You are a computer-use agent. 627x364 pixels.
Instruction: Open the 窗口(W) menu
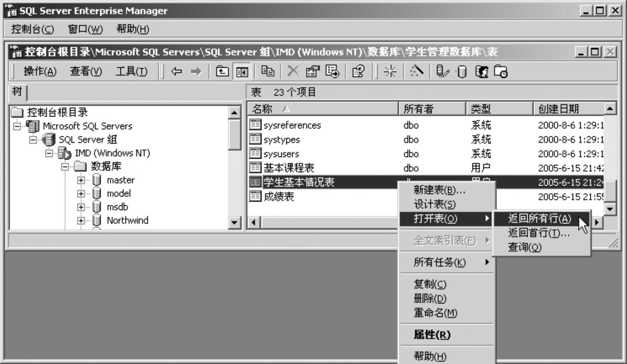click(85, 29)
